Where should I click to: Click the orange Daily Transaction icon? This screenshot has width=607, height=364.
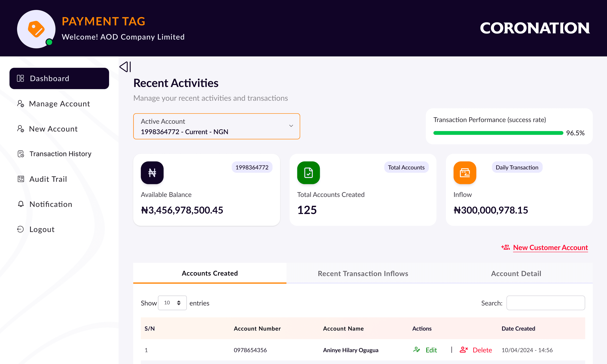tap(465, 173)
